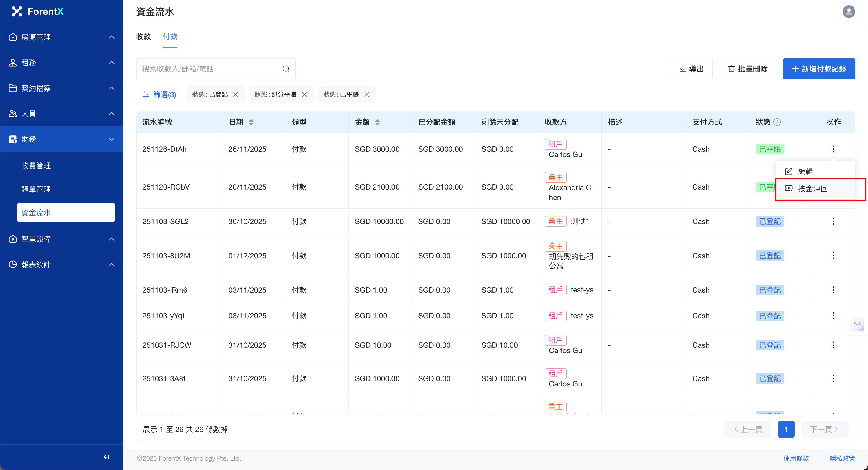The image size is (868, 470).
Task: Sort the table by 金額 column
Action: [x=377, y=122]
